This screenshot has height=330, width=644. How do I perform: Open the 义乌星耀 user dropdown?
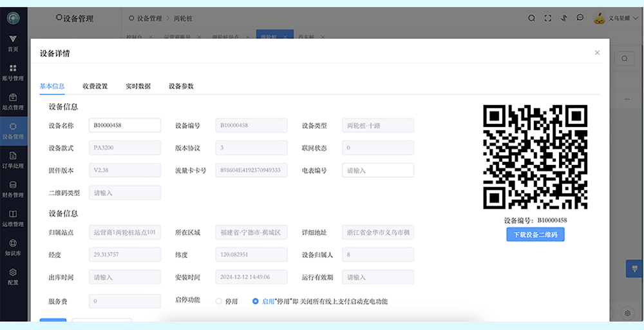tap(624, 18)
